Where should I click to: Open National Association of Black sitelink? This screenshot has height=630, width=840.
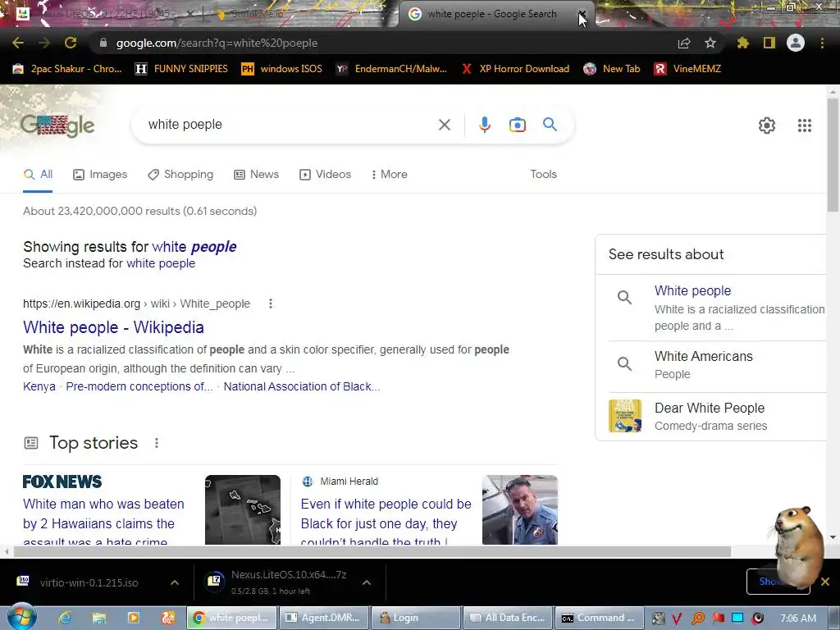(302, 387)
